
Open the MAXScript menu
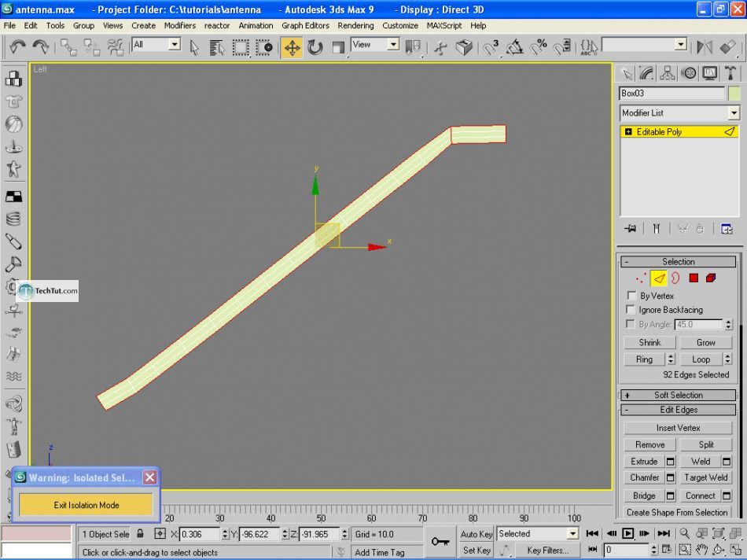444,26
